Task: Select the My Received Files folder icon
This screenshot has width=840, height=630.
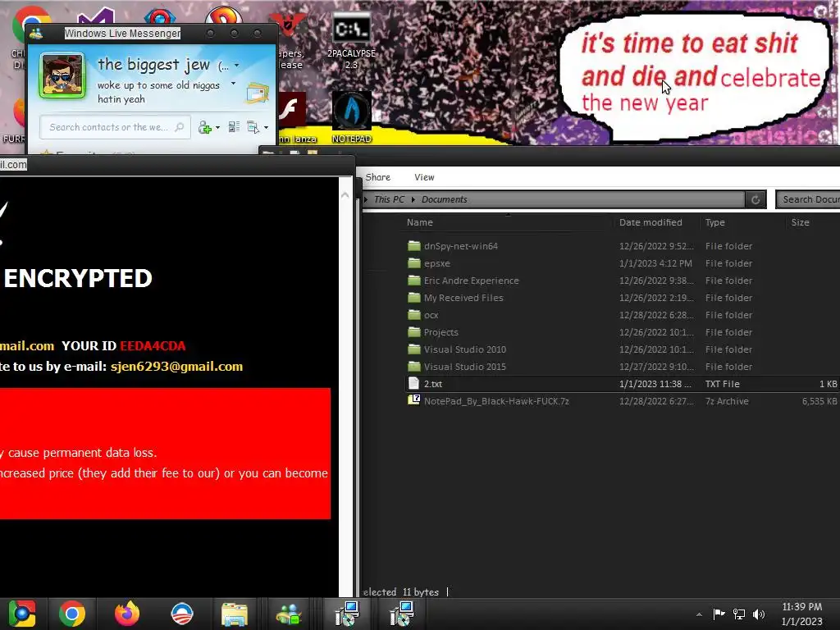Action: (x=414, y=297)
